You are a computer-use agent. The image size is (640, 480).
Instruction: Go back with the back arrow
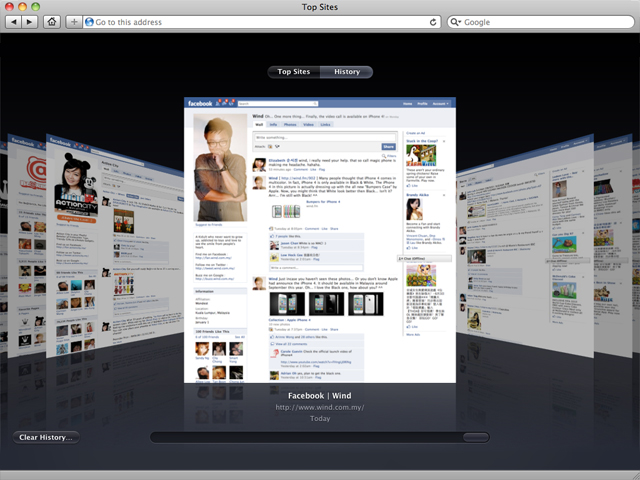pyautogui.click(x=13, y=22)
